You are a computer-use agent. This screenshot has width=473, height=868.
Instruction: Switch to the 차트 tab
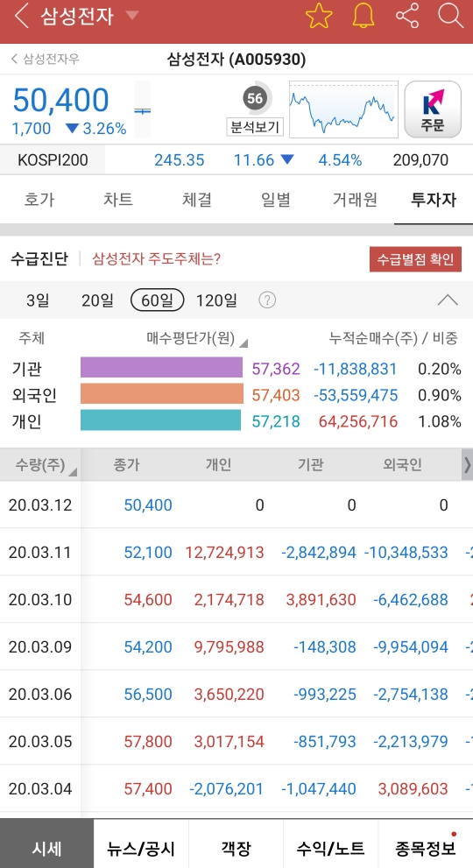tap(118, 200)
